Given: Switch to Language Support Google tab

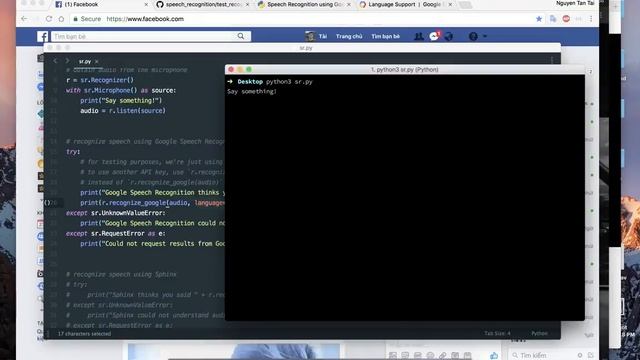Looking at the screenshot, I should (x=405, y=4).
